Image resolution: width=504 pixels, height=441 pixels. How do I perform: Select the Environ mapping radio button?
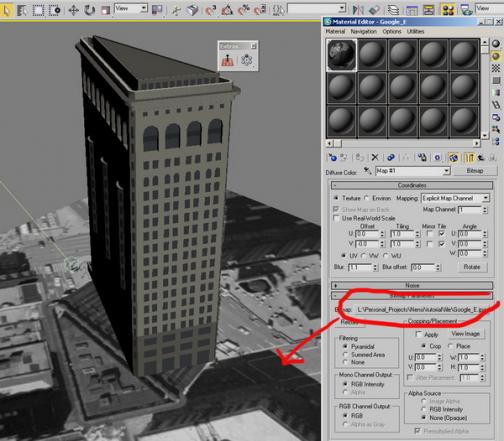[367, 198]
